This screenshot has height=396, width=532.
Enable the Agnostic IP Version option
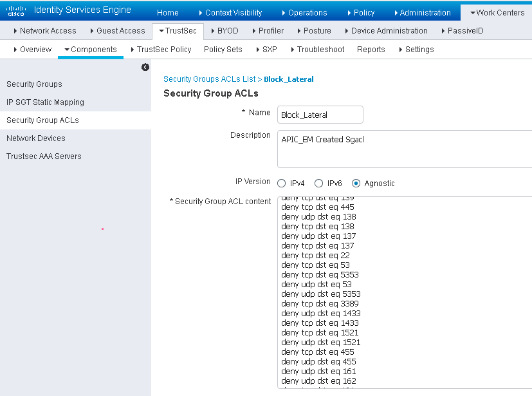click(x=356, y=183)
